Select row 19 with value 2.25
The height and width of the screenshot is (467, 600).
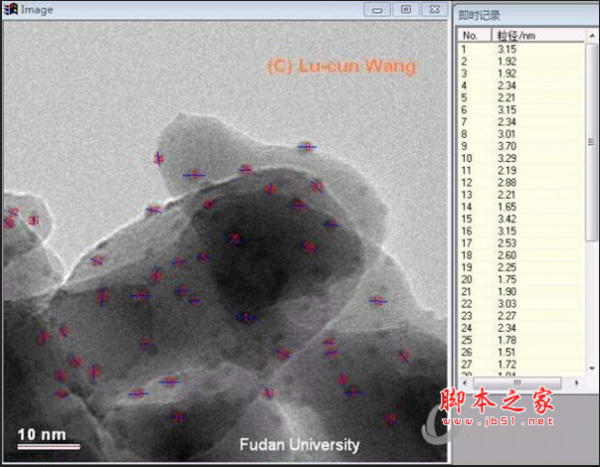click(521, 268)
